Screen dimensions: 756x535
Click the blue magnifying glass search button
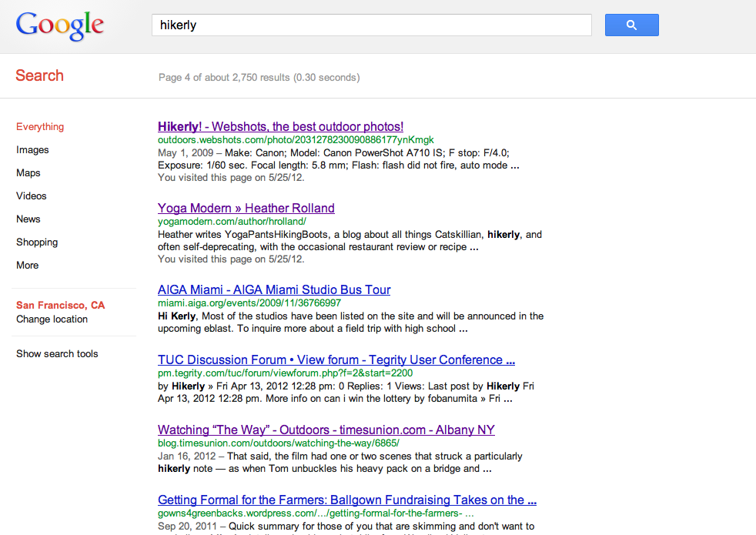click(x=631, y=25)
